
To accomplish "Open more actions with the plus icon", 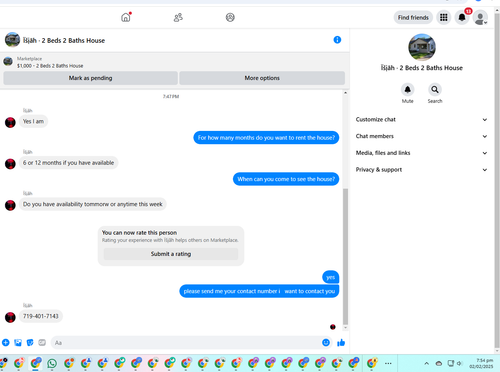I will [6, 342].
